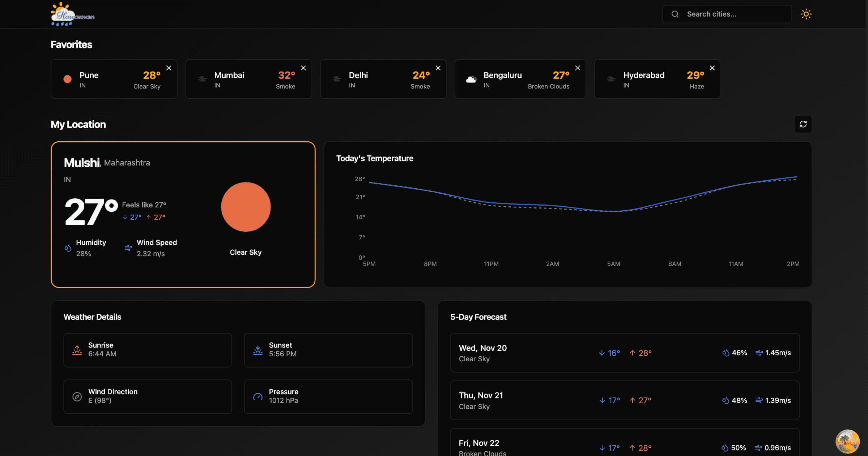Image resolution: width=868 pixels, height=456 pixels.
Task: Click the 1.45m/s wind value for Nov 20
Action: [778, 353]
